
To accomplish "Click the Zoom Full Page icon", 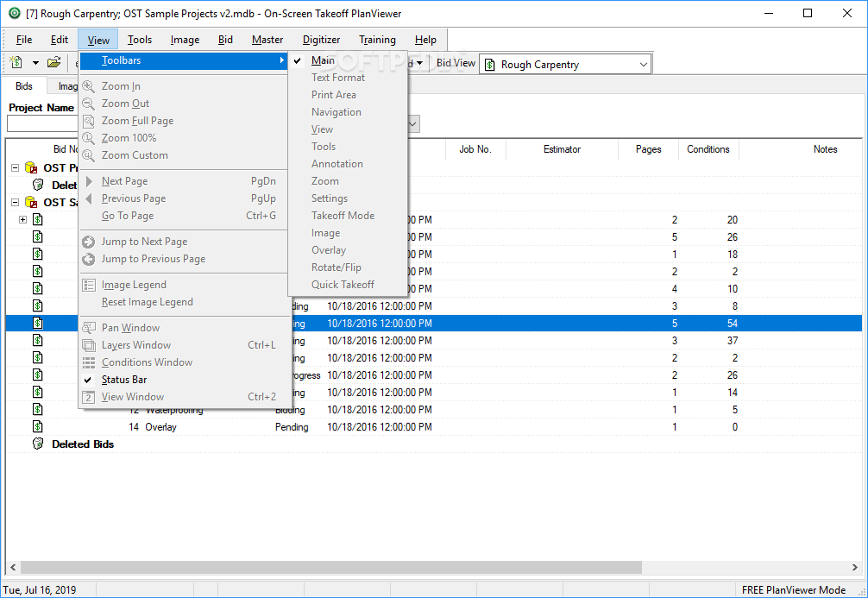I will click(x=89, y=121).
